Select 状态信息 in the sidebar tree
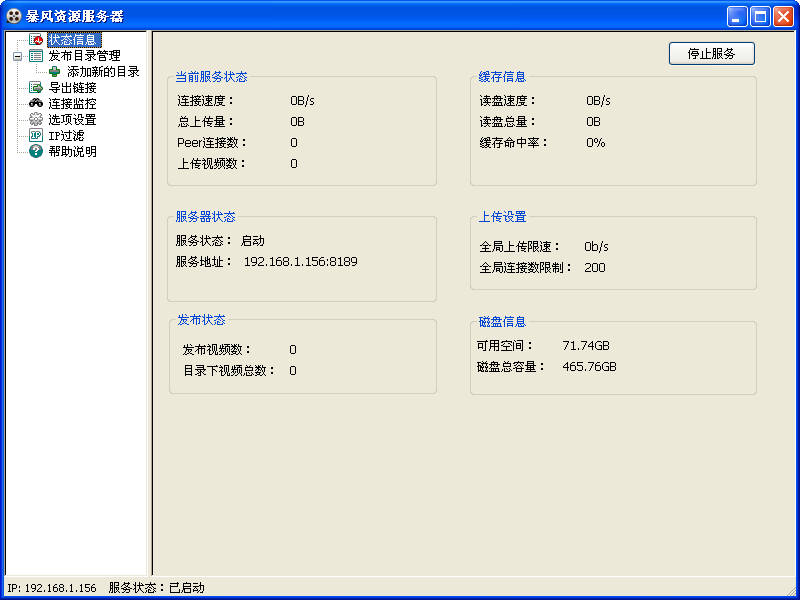Screen dimensions: 800x600 (x=72, y=40)
